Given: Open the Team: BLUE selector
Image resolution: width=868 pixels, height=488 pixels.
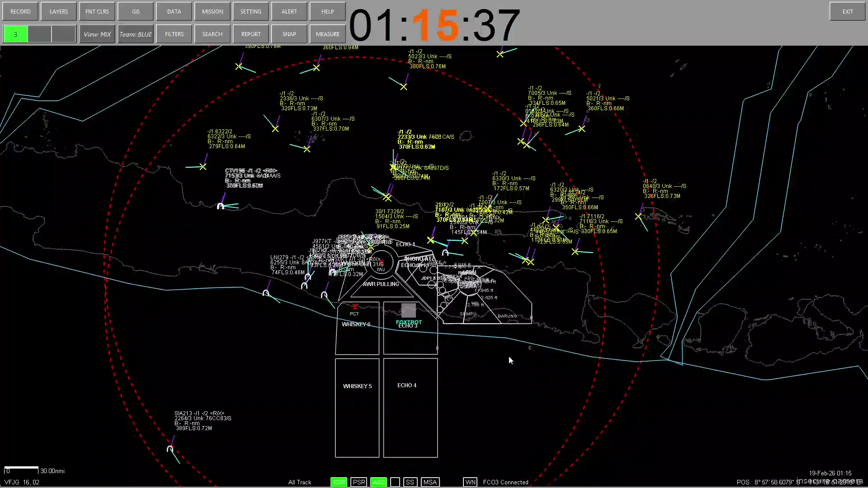Looking at the screenshot, I should pyautogui.click(x=136, y=34).
